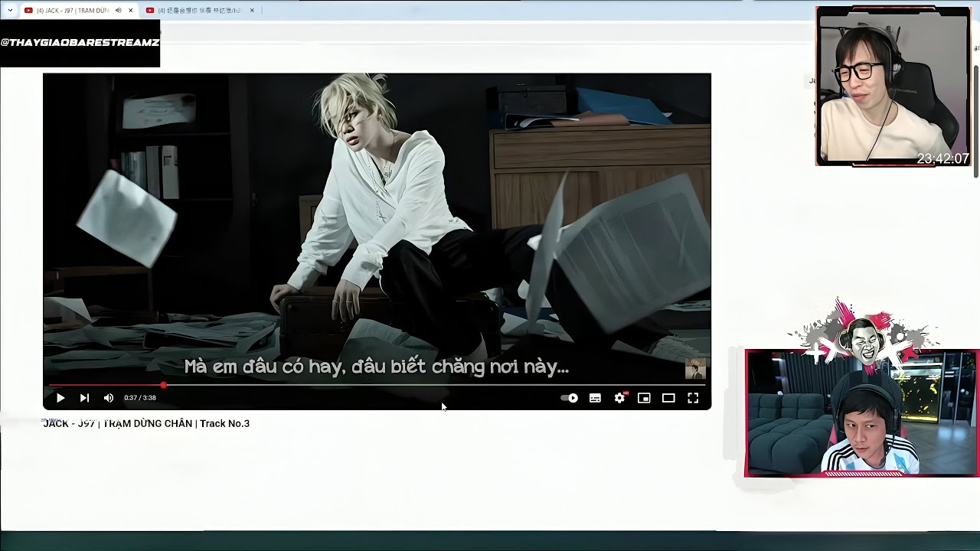Viewport: 980px width, 551px height.
Task: Play the paused YouTube video
Action: tap(60, 398)
